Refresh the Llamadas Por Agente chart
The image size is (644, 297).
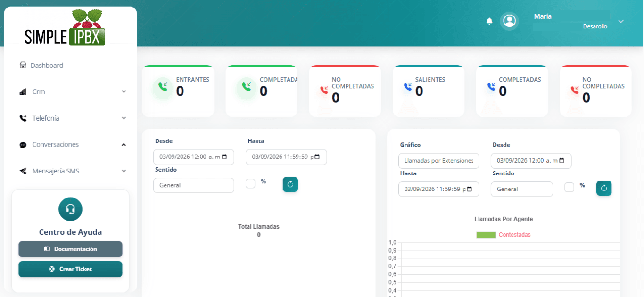pyautogui.click(x=604, y=188)
